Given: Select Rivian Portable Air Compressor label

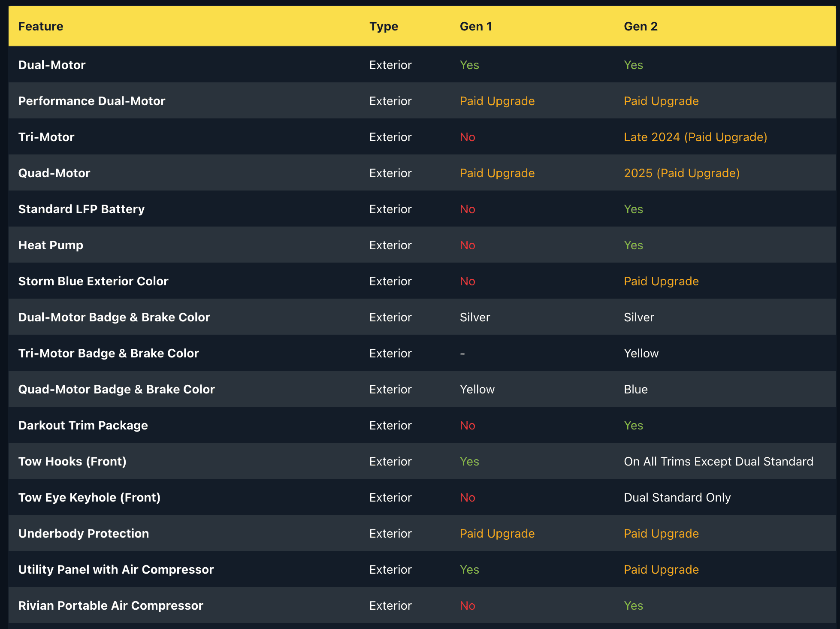Looking at the screenshot, I should pyautogui.click(x=111, y=605).
